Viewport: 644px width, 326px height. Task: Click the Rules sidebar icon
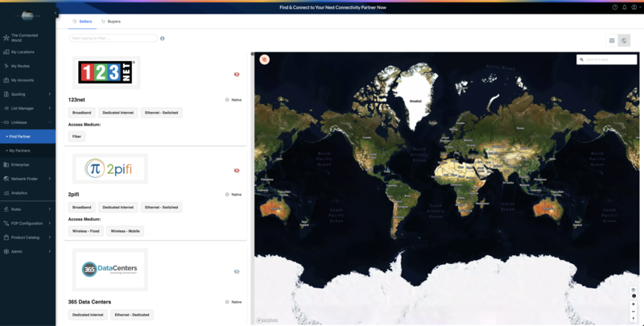tap(6, 209)
